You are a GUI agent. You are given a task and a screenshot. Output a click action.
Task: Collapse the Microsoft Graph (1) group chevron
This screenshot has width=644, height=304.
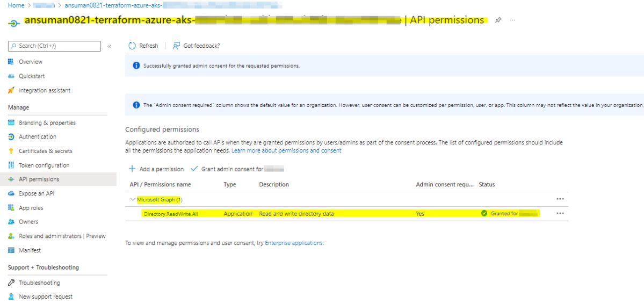[132, 199]
